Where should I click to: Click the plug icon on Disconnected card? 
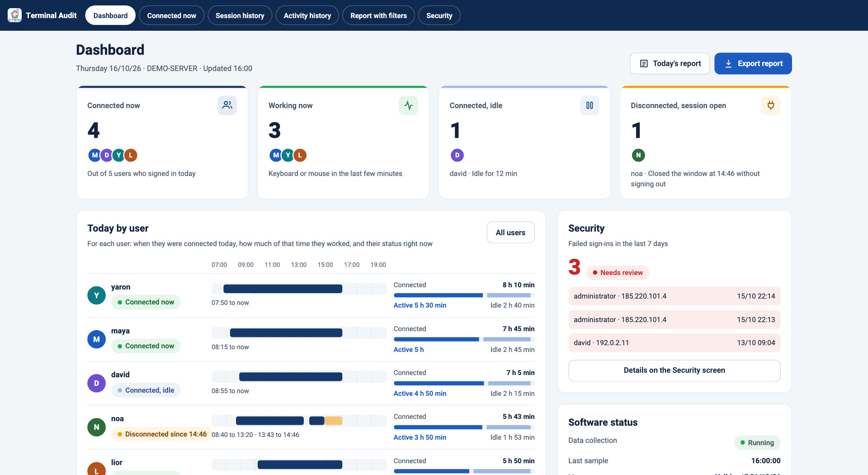coord(771,105)
